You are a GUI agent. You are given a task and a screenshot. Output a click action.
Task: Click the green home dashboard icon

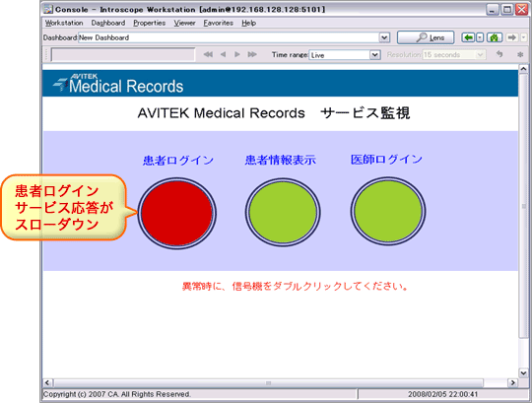point(495,37)
